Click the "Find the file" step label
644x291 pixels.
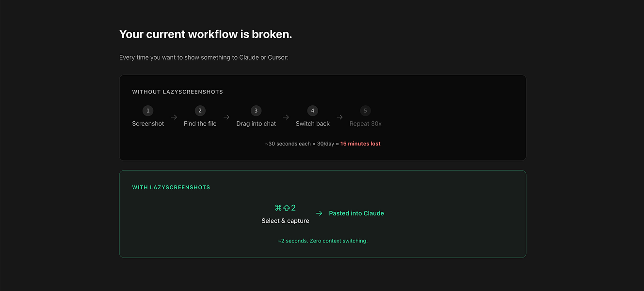coord(200,124)
